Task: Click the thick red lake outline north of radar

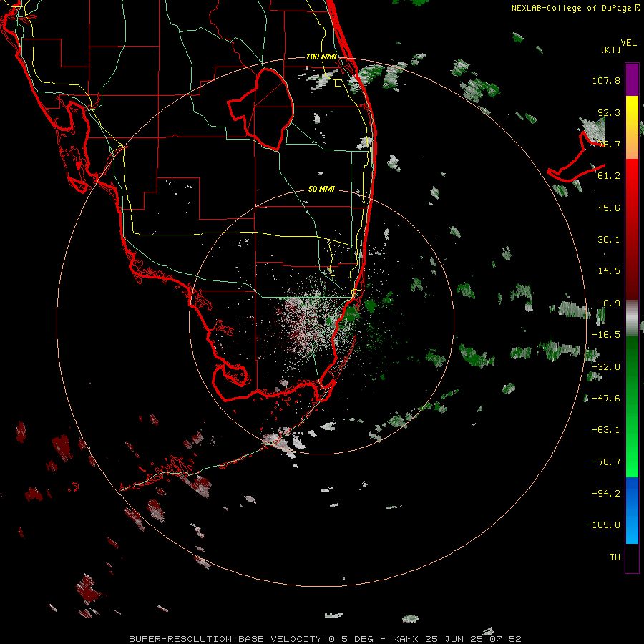Action: point(261,109)
